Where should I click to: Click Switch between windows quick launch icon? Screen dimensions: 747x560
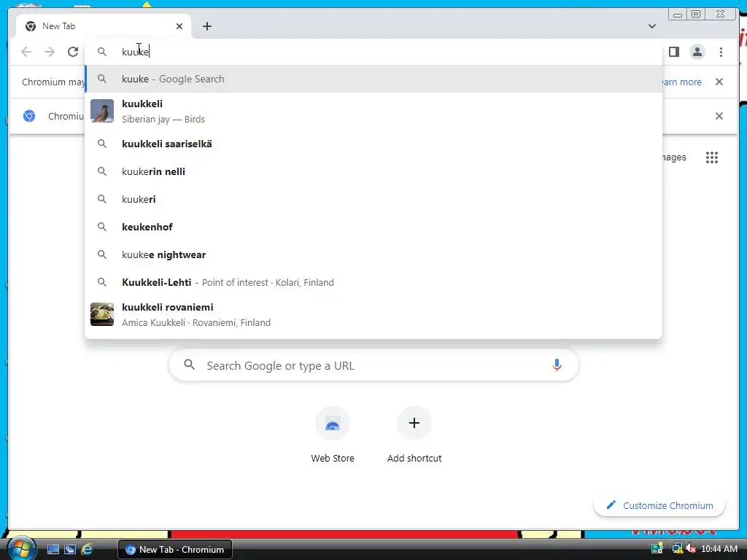coord(70,550)
